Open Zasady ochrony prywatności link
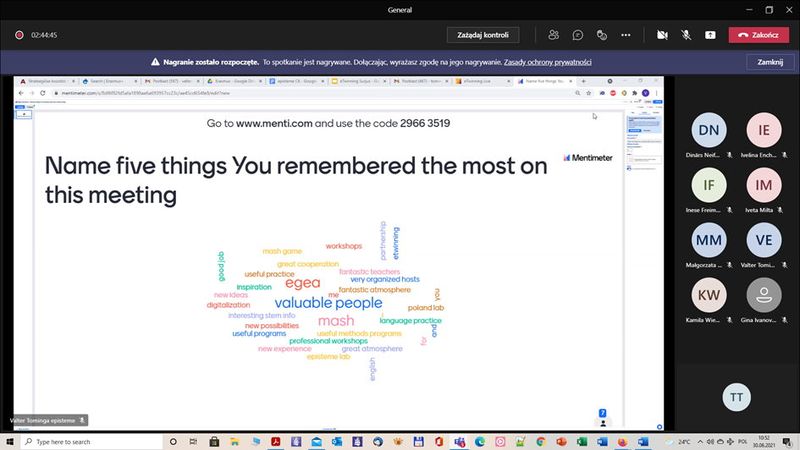Screen dimensions: 800x450 click(547, 62)
